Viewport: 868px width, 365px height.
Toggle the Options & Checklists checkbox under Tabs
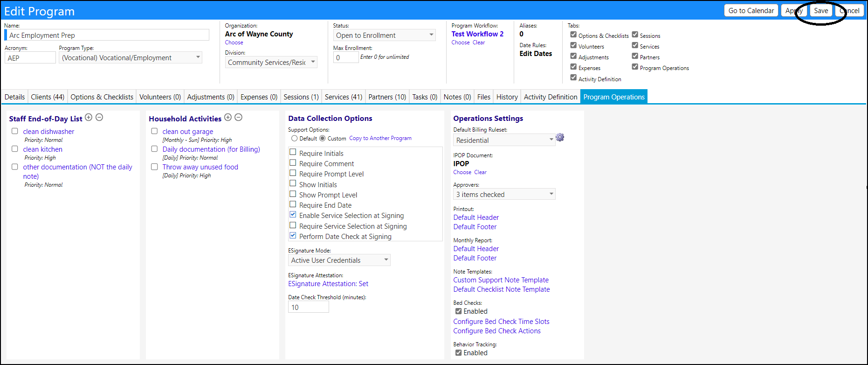click(573, 35)
